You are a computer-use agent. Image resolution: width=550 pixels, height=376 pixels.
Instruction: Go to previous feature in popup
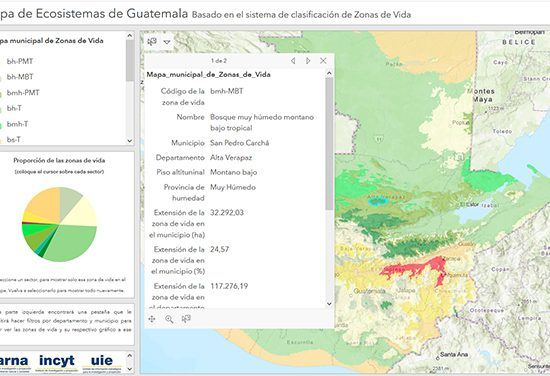(x=293, y=61)
